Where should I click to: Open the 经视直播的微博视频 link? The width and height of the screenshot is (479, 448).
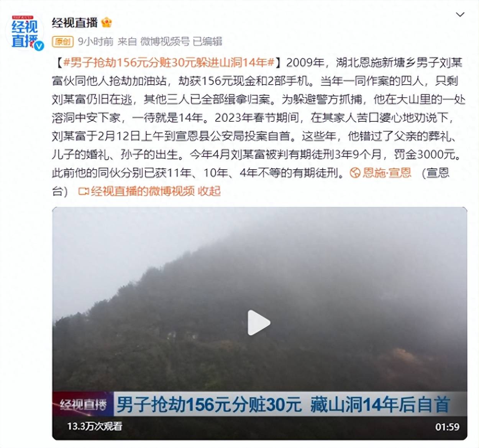[x=143, y=191]
